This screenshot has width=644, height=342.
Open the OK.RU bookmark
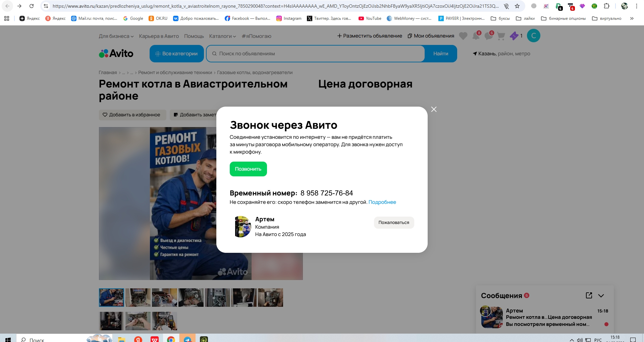click(x=158, y=18)
